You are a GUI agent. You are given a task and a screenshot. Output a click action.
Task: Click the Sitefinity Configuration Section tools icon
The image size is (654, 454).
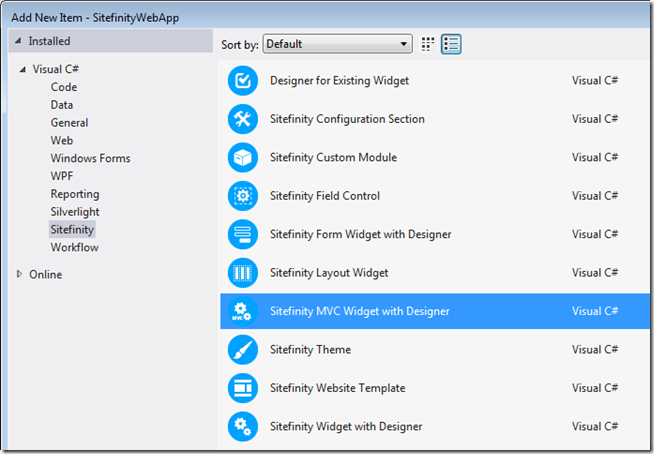point(243,119)
